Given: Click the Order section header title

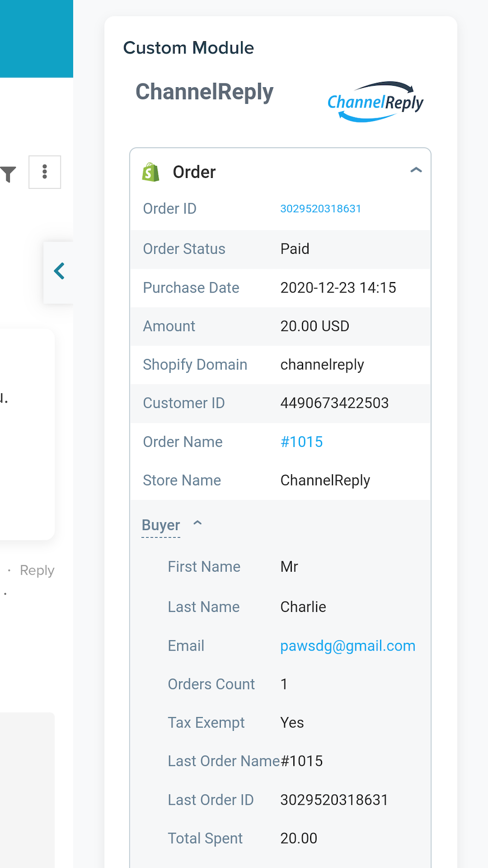Looking at the screenshot, I should (x=194, y=172).
